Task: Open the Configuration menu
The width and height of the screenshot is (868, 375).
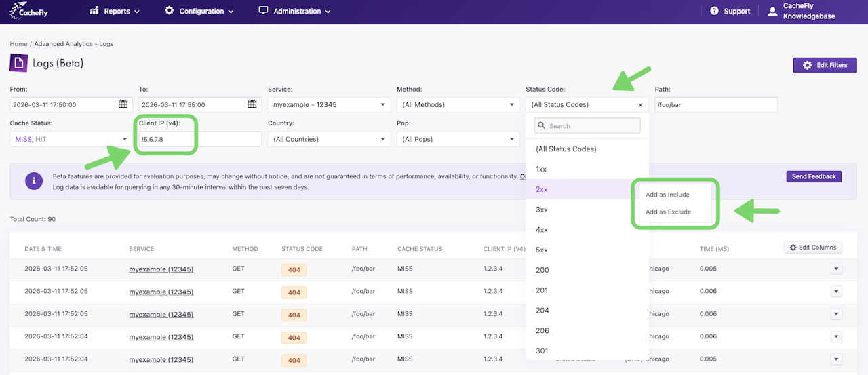Action: coord(200,12)
